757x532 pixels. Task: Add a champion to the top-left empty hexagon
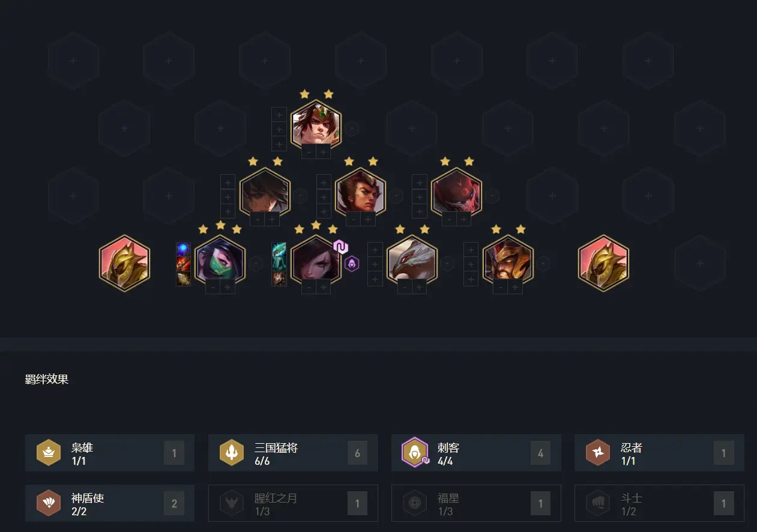73,61
